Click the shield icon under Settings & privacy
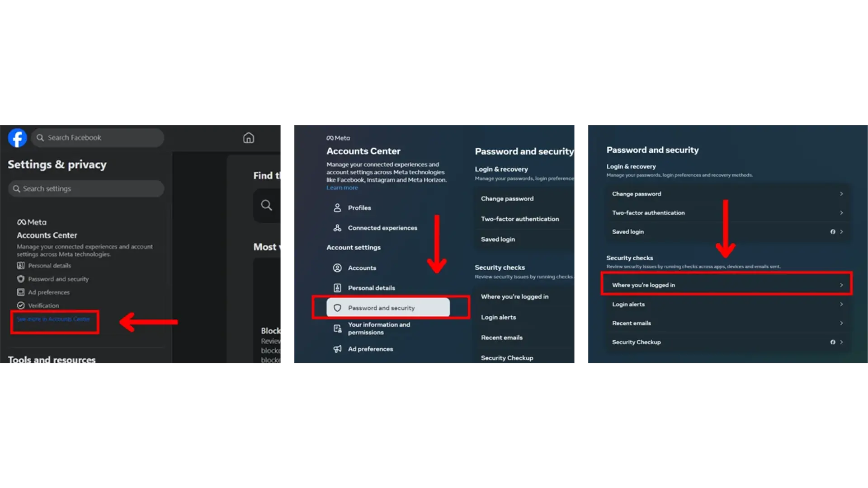868x488 pixels. coord(21,279)
